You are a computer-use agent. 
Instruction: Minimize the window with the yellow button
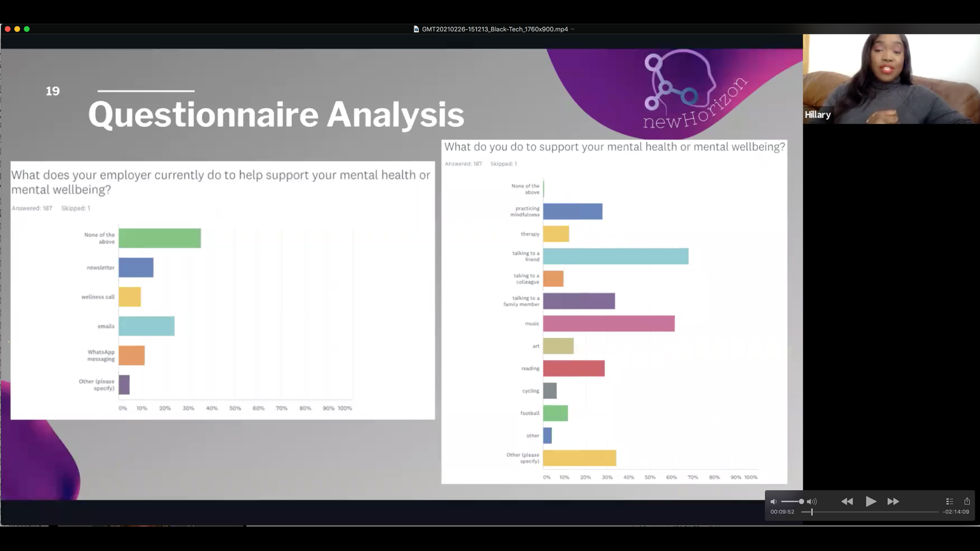(x=17, y=29)
